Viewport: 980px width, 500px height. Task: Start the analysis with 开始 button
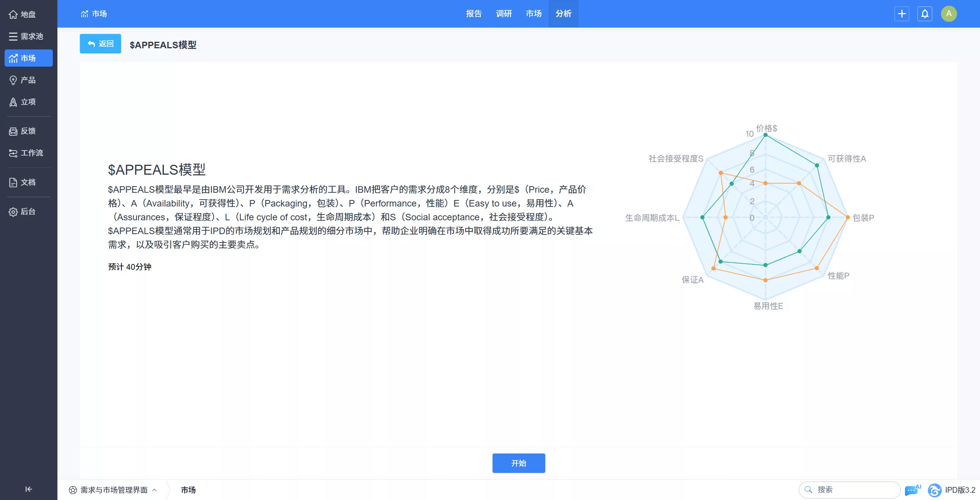pos(519,463)
